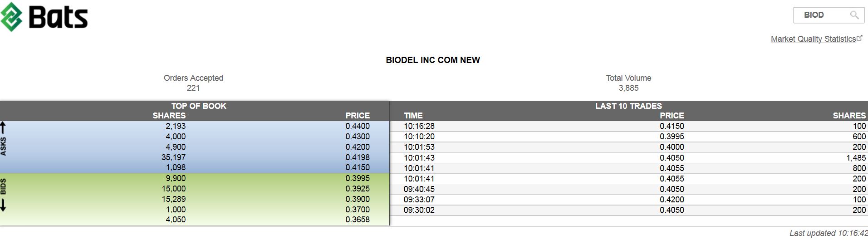Open the Market Quality Statistics link
This screenshot has width=868, height=240.
coord(813,39)
